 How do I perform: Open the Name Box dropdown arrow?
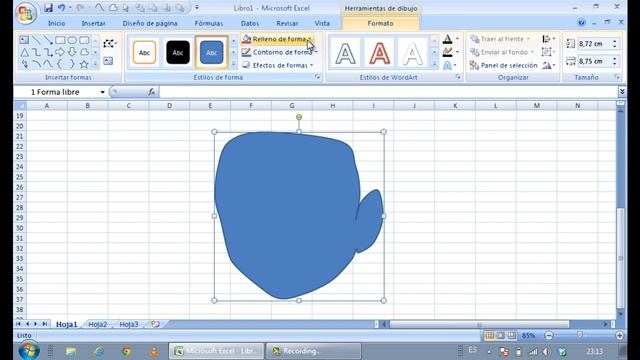coord(102,92)
